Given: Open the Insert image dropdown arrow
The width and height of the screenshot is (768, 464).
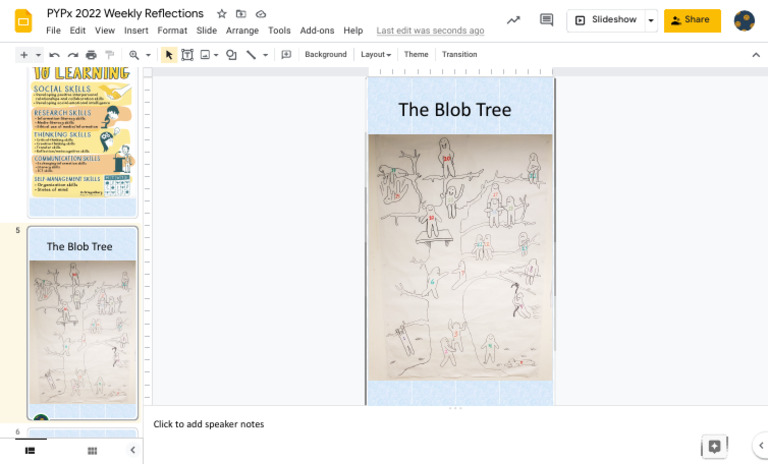Looking at the screenshot, I should (x=216, y=55).
